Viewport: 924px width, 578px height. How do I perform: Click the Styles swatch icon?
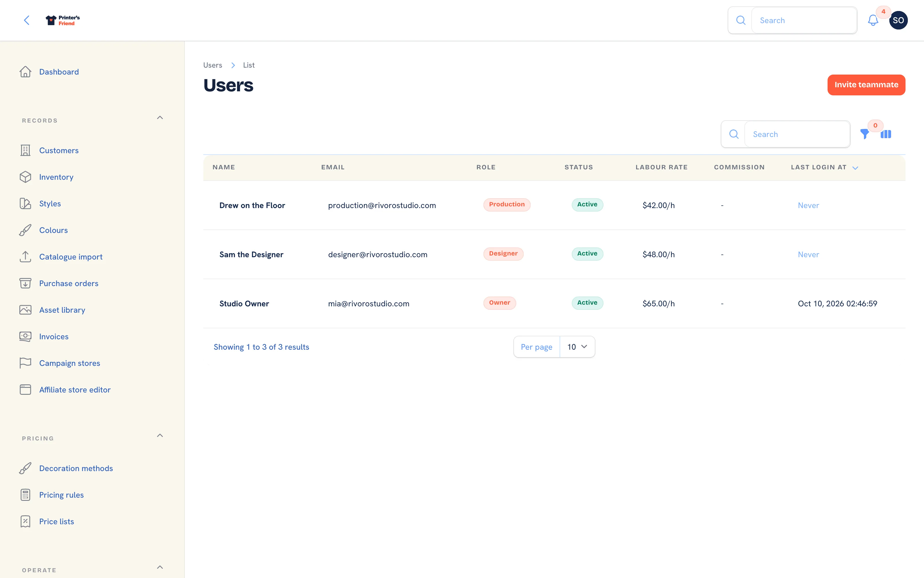pos(26,204)
